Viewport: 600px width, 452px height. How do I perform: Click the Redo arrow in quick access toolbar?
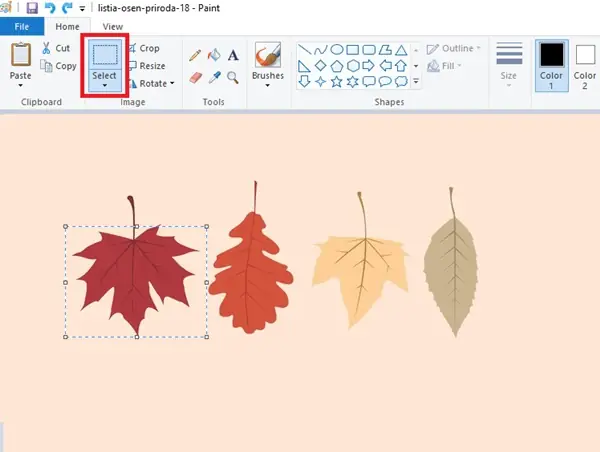(x=67, y=8)
